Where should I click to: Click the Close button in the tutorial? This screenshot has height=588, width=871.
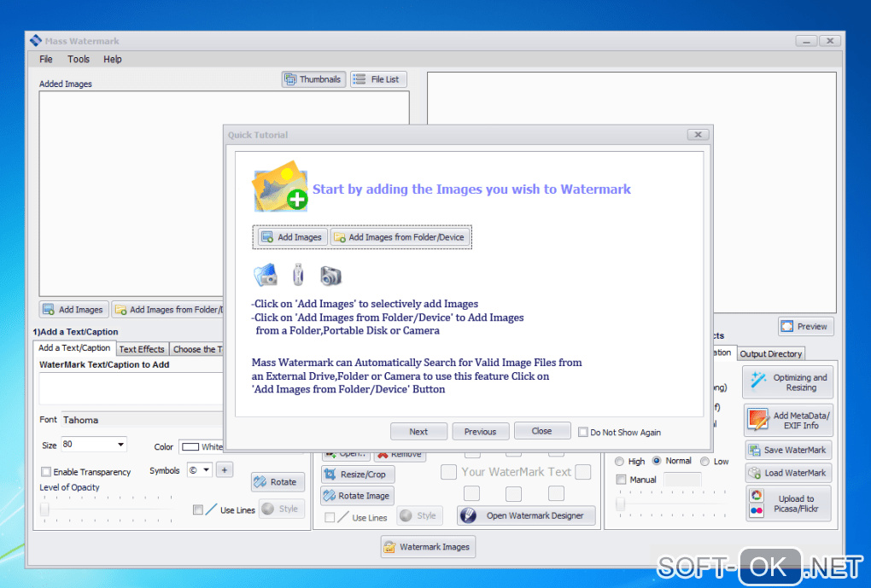click(541, 431)
